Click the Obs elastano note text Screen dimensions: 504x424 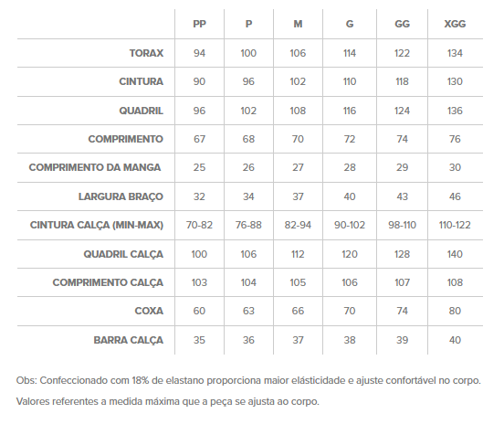(248, 380)
